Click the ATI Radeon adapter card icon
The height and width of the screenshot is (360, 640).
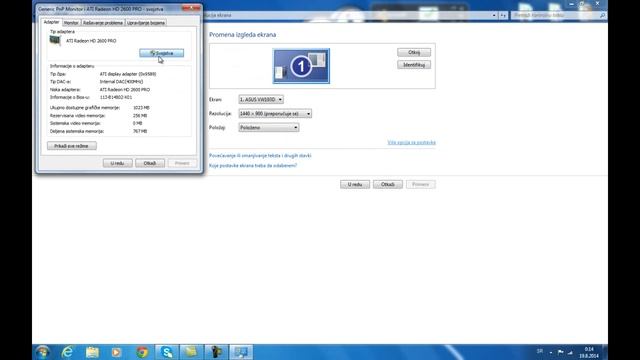coord(55,40)
